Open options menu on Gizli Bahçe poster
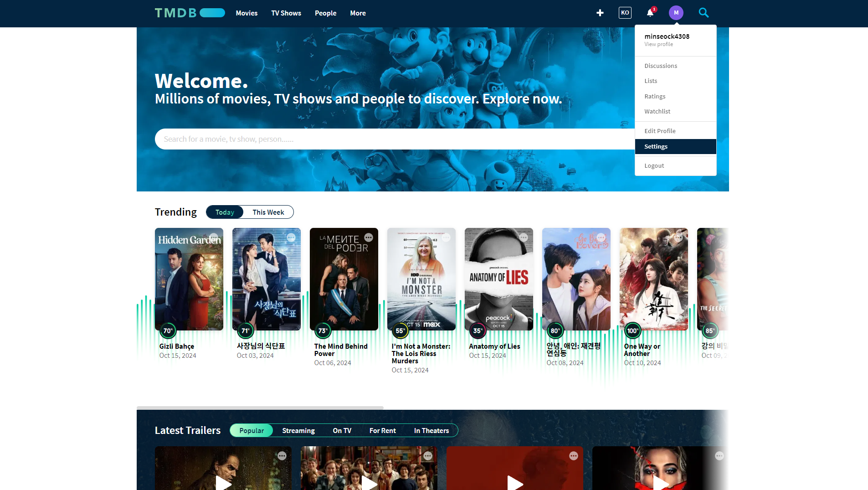 [214, 237]
